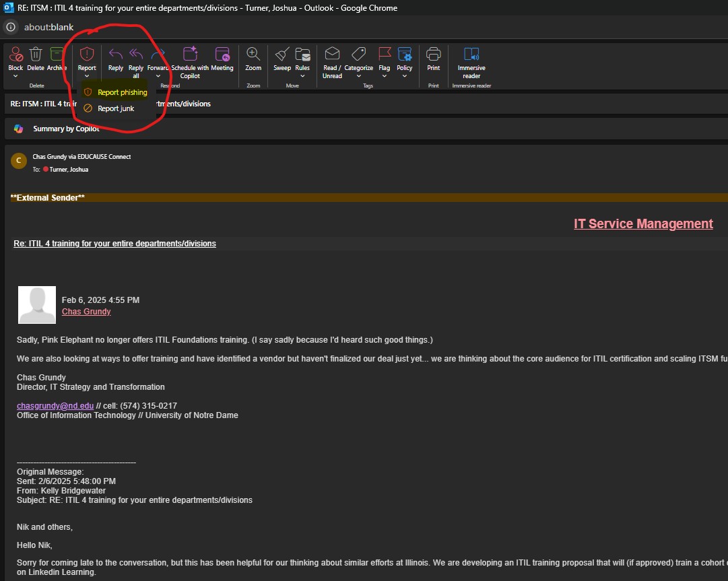Delete this email using the trash icon
Screen dimensions: 728x581
pyautogui.click(x=36, y=55)
